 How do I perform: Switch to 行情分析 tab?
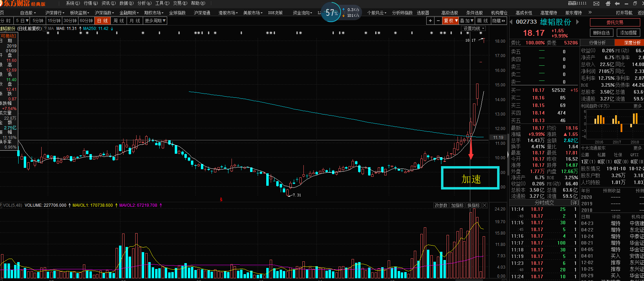click(x=598, y=43)
